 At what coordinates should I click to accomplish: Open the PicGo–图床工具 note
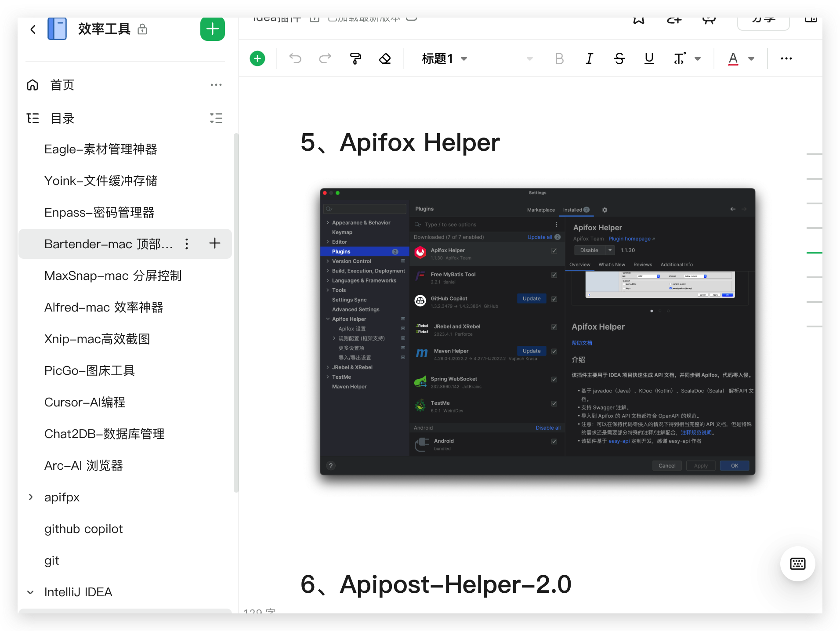click(90, 370)
